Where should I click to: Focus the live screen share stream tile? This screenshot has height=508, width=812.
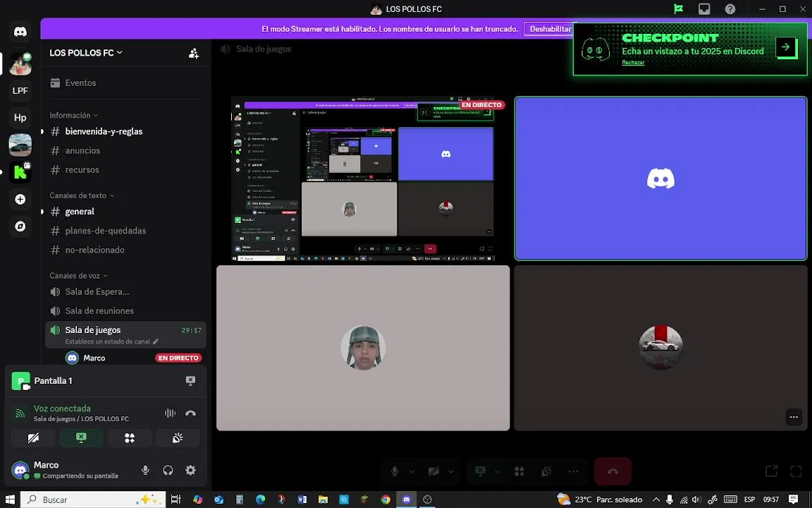pyautogui.click(x=363, y=179)
